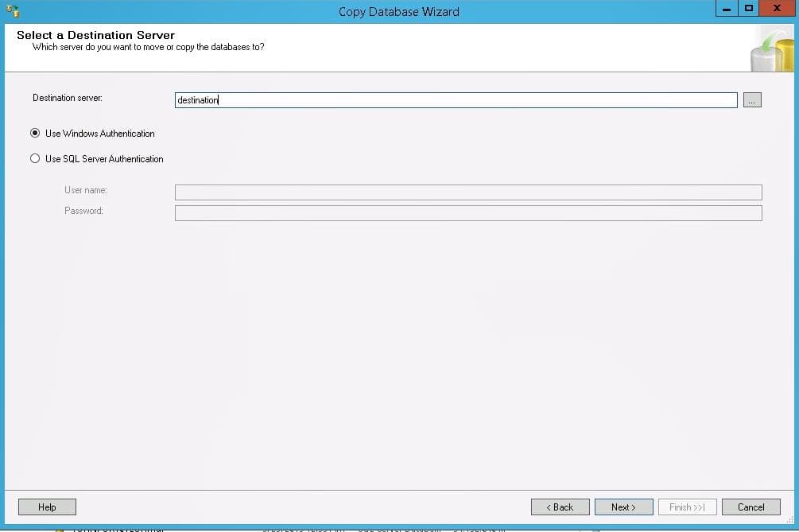The image size is (799, 532).
Task: Proceed with the Next button
Action: [x=624, y=507]
